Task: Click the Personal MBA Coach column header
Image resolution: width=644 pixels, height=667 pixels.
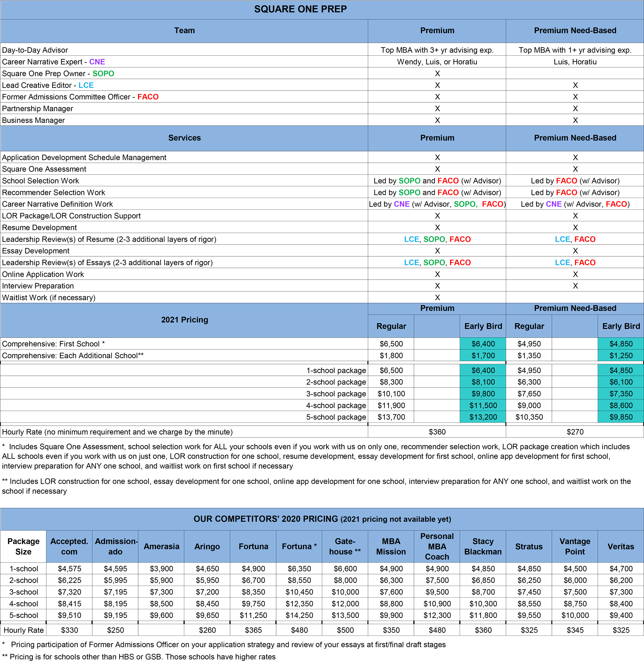Action: 437,546
